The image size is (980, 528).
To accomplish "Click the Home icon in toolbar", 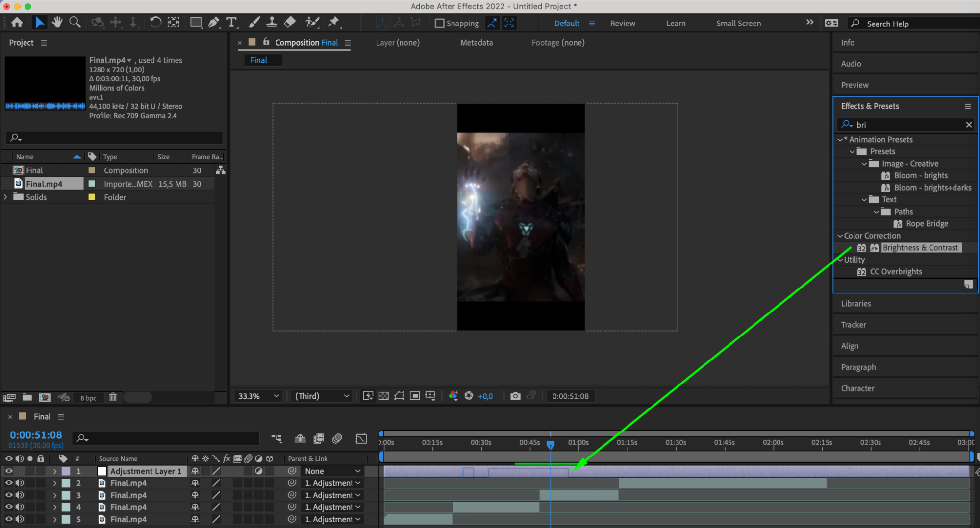I will (x=17, y=23).
